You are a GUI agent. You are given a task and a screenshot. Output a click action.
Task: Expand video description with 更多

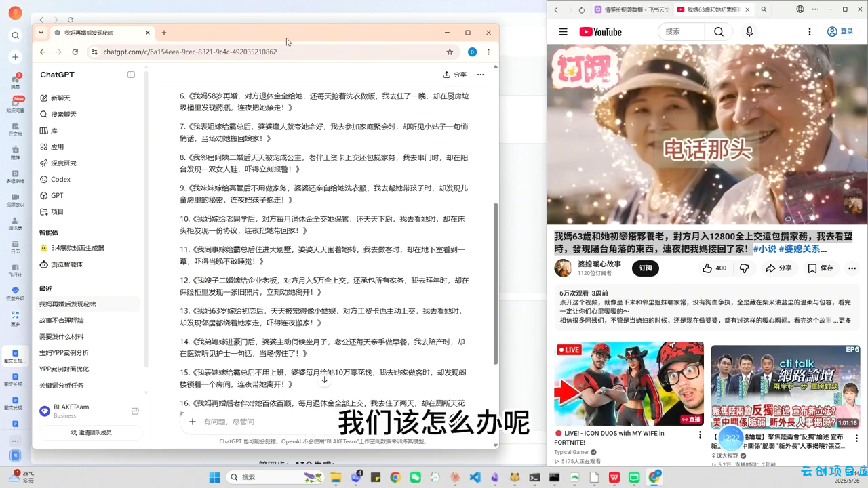[x=844, y=321]
